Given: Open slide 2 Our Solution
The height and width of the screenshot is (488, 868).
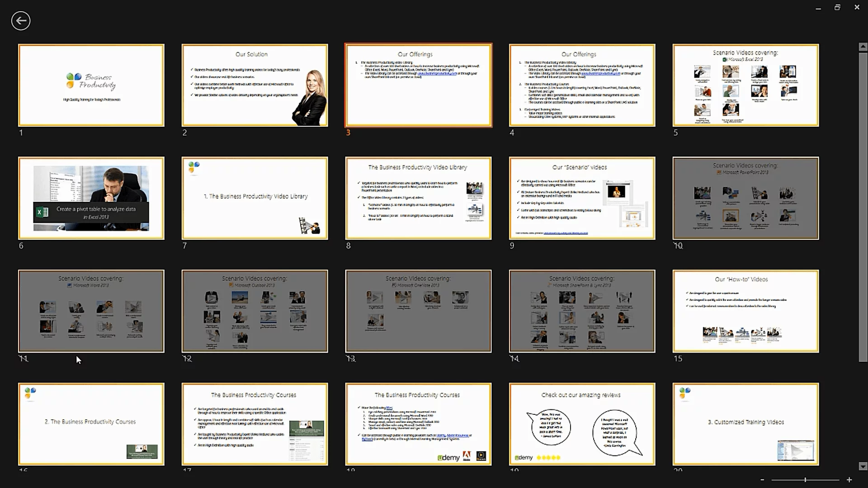Looking at the screenshot, I should 255,85.
